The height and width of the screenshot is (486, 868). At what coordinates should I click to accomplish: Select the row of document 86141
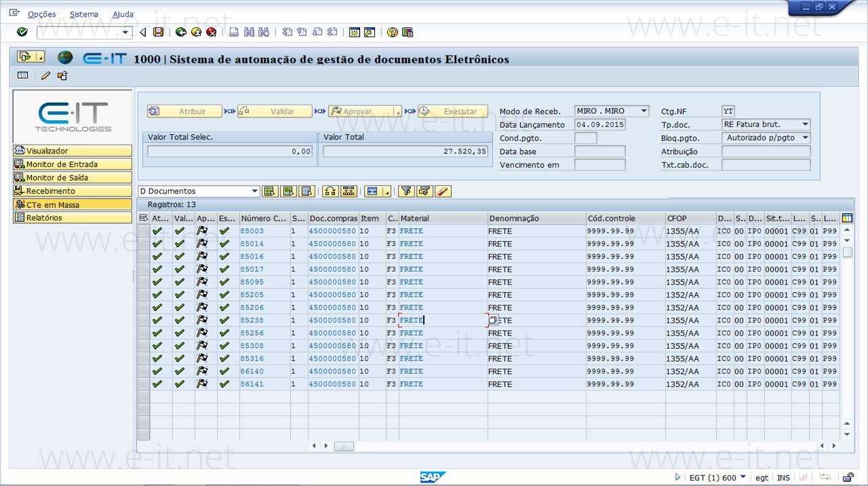coord(143,384)
